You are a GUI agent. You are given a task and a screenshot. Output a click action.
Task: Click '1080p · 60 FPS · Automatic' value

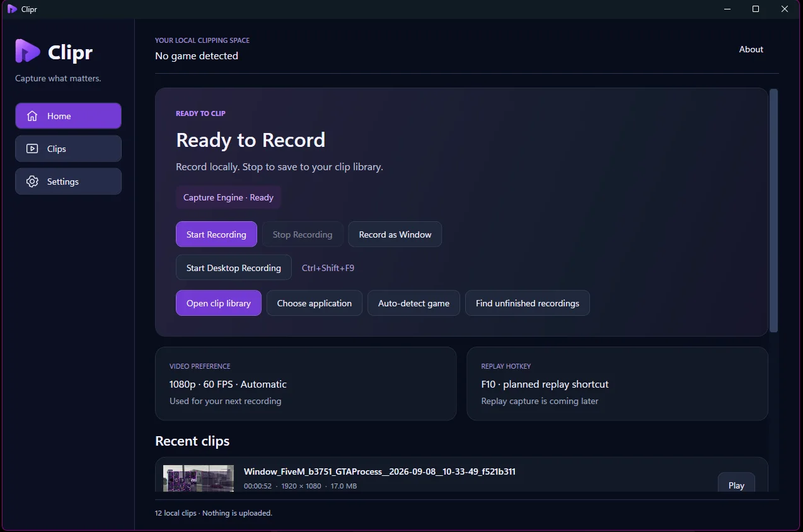tap(228, 384)
